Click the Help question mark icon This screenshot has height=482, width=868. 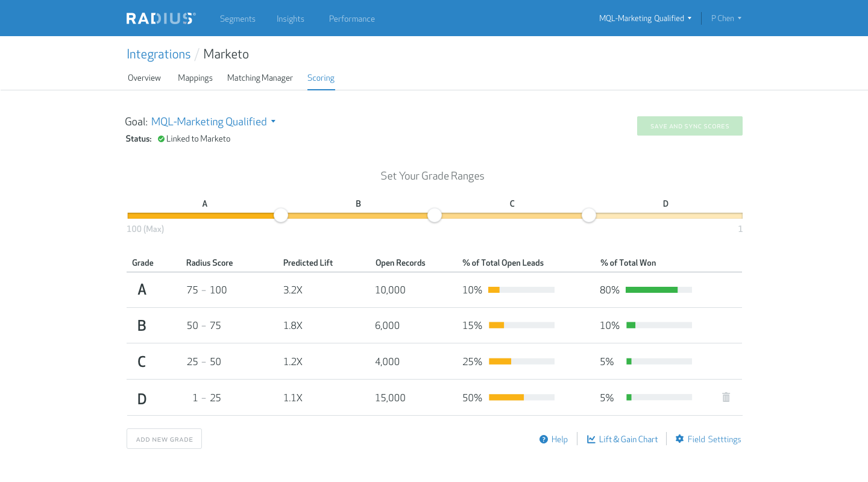point(544,439)
